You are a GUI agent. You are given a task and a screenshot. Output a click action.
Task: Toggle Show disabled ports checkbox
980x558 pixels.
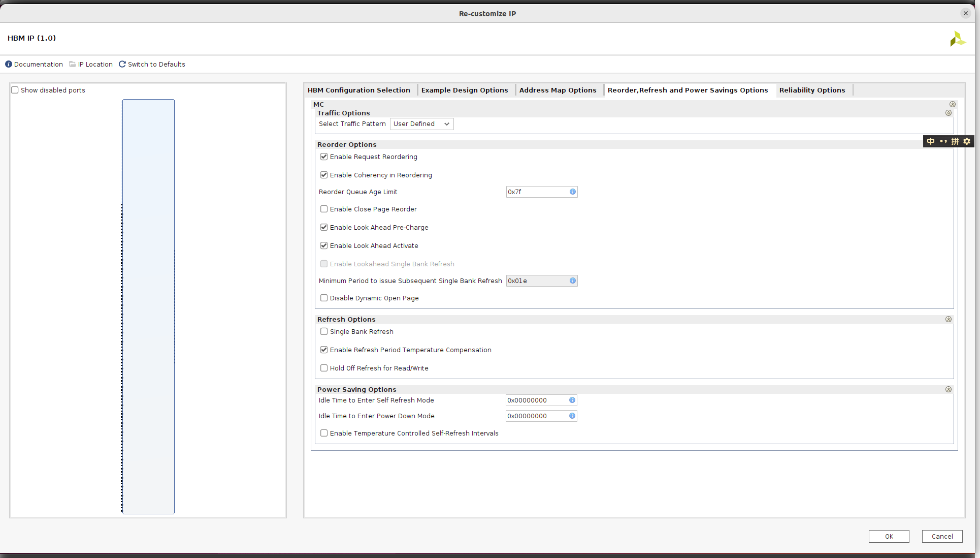click(15, 90)
